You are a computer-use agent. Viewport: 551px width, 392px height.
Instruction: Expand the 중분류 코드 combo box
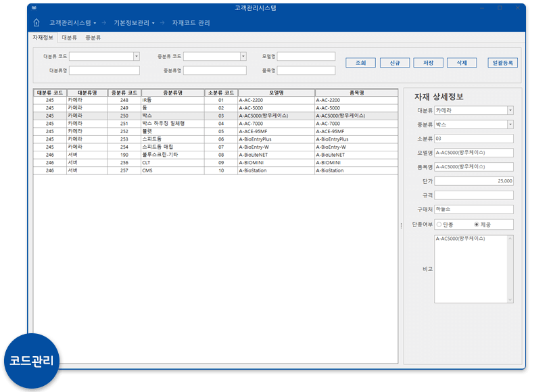pyautogui.click(x=243, y=56)
